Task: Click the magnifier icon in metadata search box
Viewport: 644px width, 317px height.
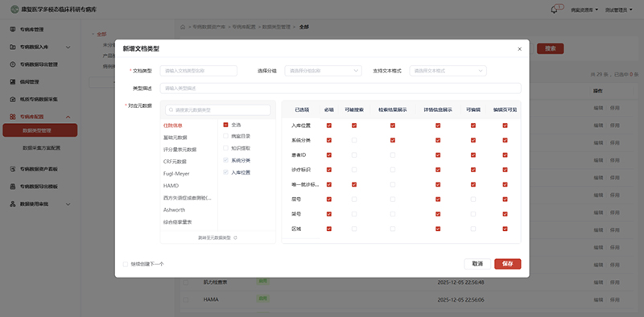Action: (171, 110)
